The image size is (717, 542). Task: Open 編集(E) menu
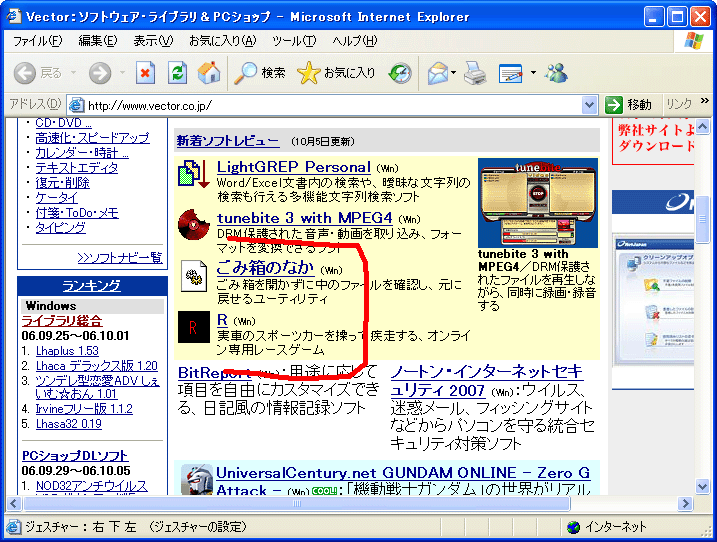pos(98,41)
